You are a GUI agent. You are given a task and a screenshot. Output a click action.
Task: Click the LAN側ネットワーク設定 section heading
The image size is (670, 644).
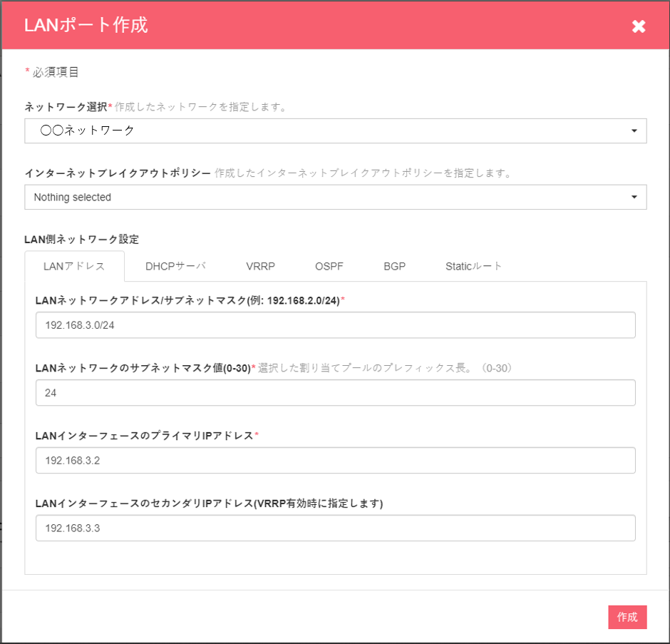click(x=82, y=240)
